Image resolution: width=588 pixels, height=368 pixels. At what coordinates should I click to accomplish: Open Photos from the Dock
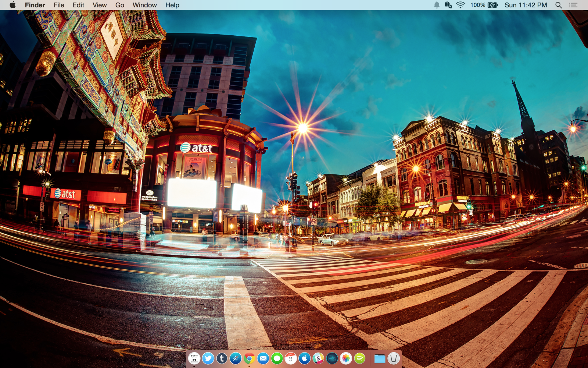click(x=346, y=358)
